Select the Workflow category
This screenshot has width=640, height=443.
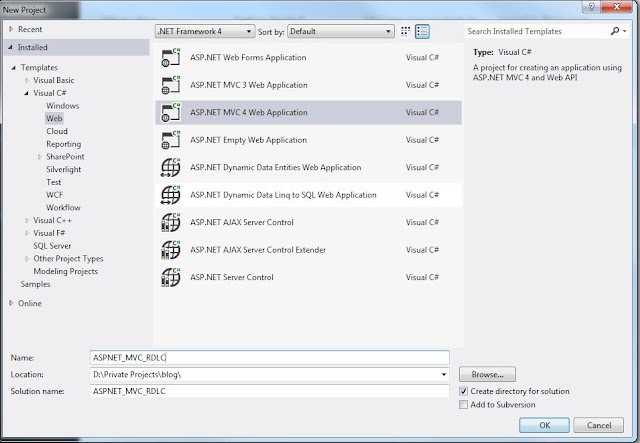click(63, 207)
